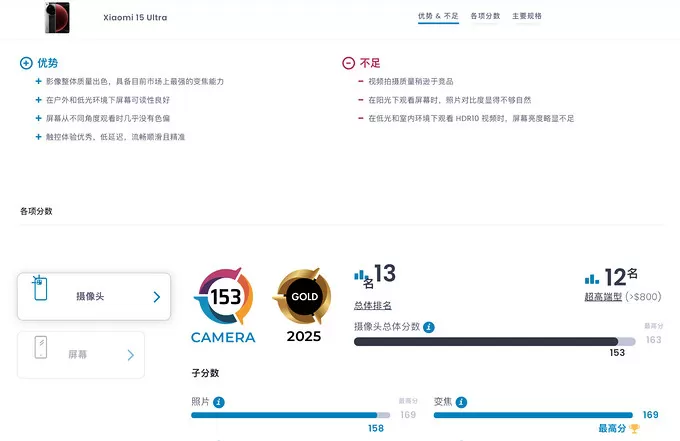
Task: Click the 各项分数 section heading
Action: 36,211
